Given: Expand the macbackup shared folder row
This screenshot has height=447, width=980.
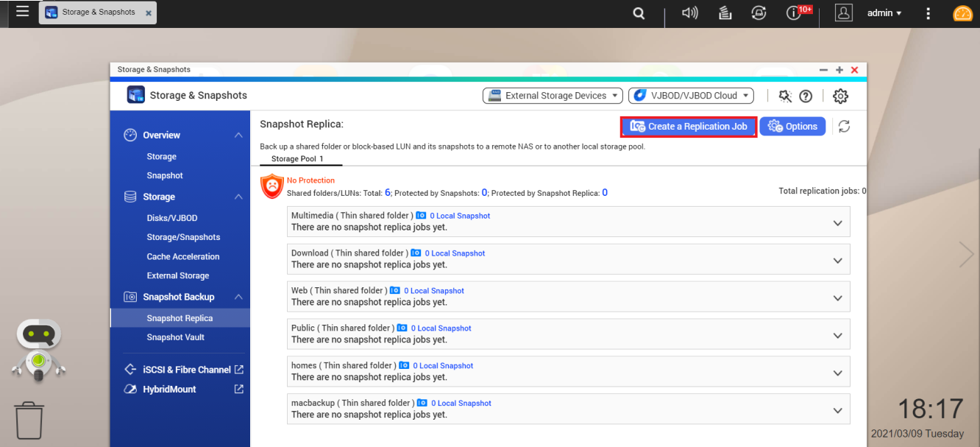Looking at the screenshot, I should tap(837, 410).
